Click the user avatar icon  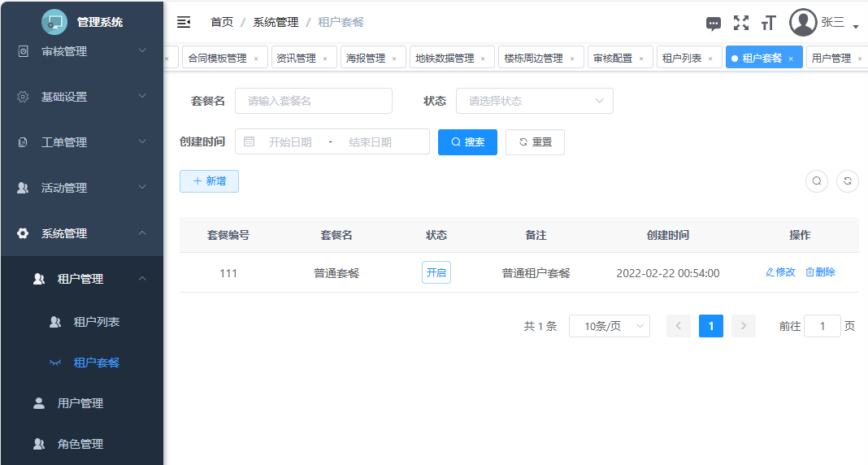[803, 23]
